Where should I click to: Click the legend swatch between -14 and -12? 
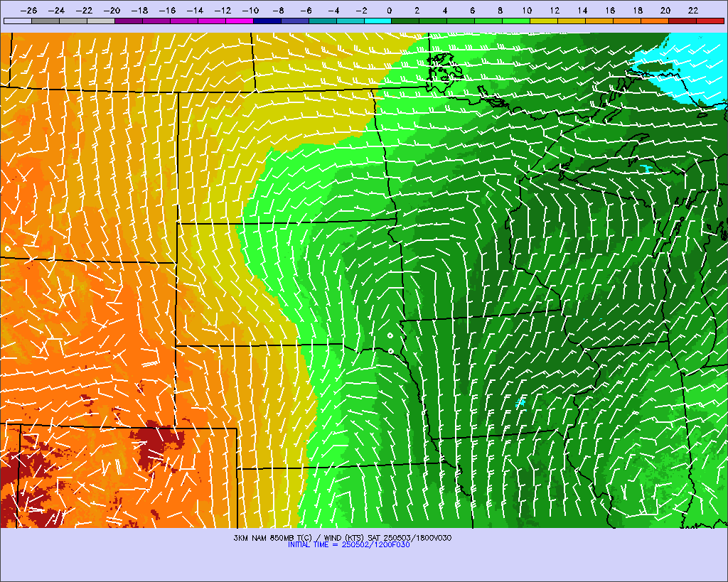coord(212,21)
